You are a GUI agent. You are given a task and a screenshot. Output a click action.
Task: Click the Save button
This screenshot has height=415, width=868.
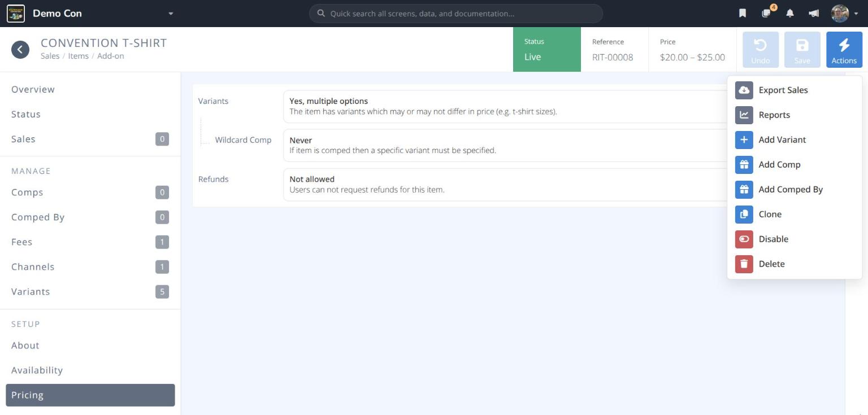pos(802,50)
